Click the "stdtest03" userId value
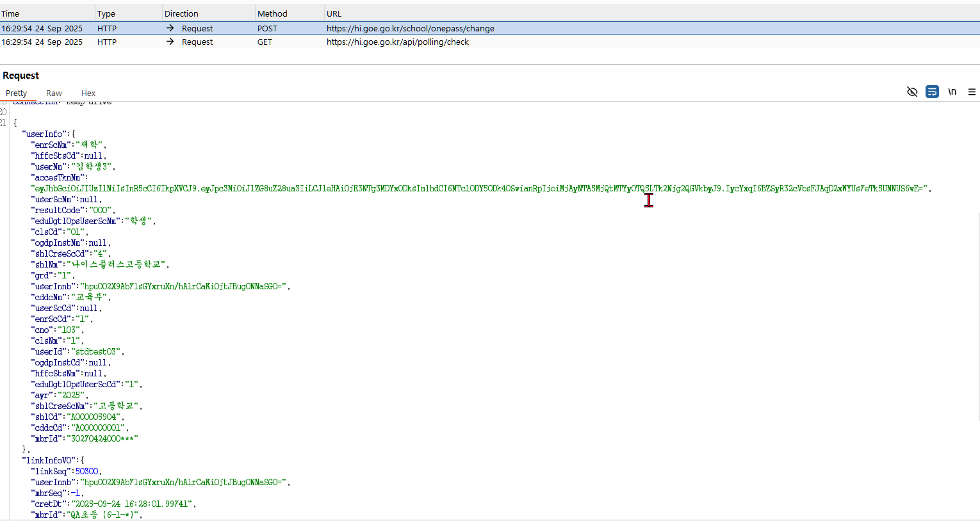The image size is (980, 521). tap(97, 351)
